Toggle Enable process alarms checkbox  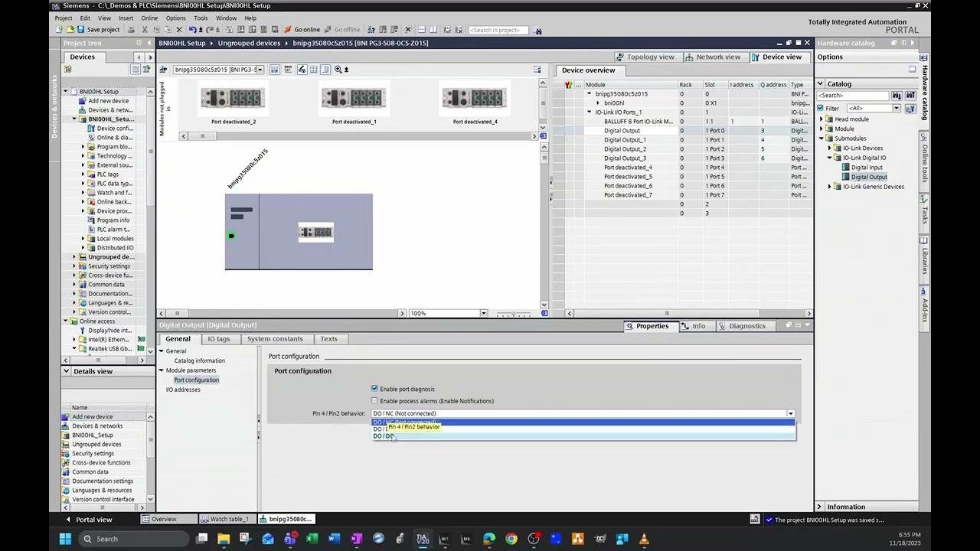[374, 401]
